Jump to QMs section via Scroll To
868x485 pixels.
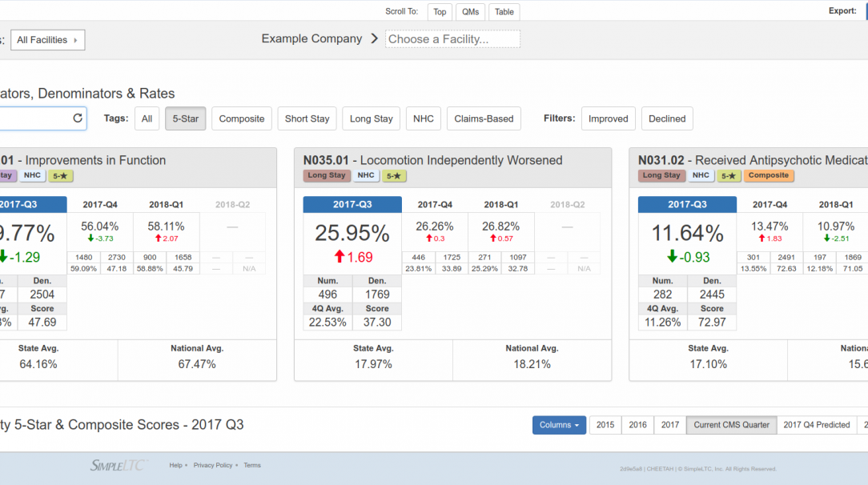(x=471, y=12)
